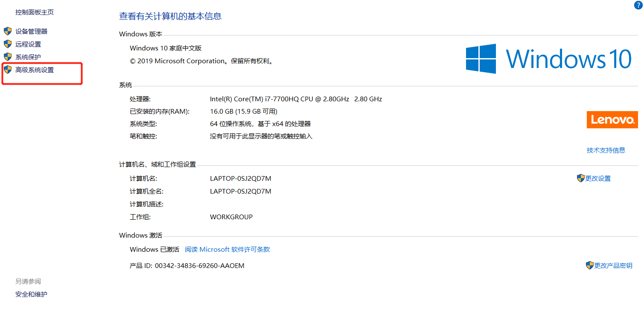644x309 pixels.
Task: Click 更改设置 link
Action: coord(598,178)
